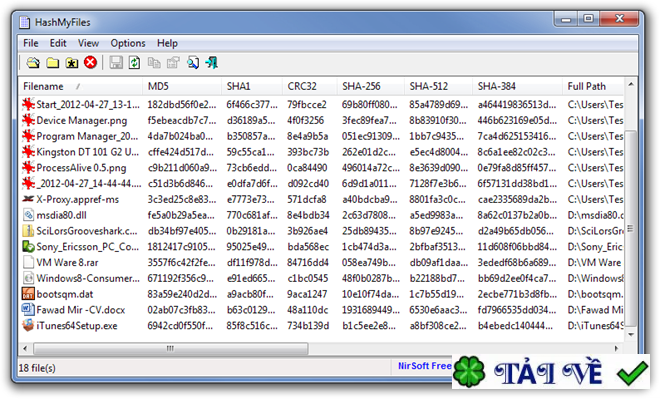Sort by the Full Path column header

pyautogui.click(x=593, y=86)
